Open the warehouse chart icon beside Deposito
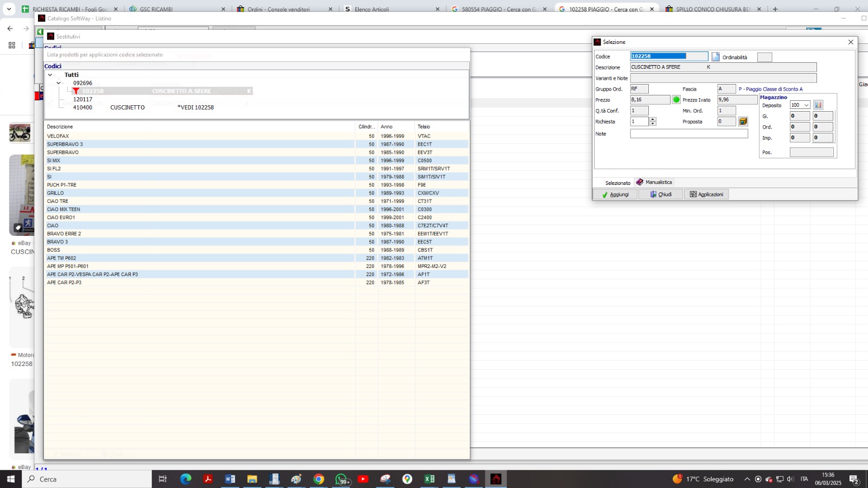Viewport: 868px width, 488px height. (818, 105)
